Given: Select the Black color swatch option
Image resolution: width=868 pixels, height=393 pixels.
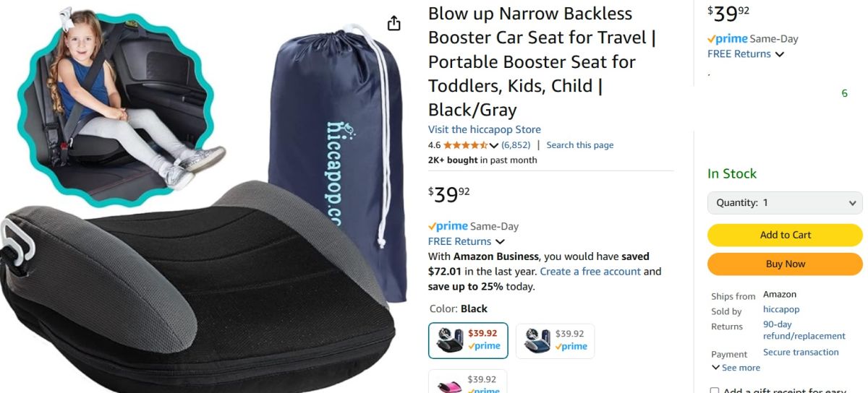Looking at the screenshot, I should click(468, 340).
